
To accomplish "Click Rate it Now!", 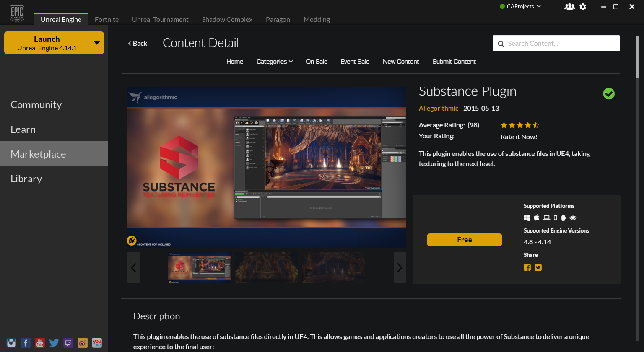I will (519, 137).
